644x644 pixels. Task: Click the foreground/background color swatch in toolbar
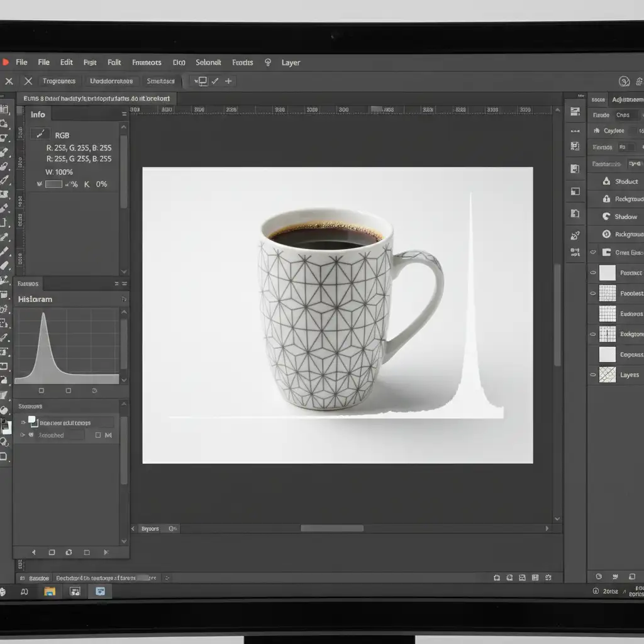pos(6,426)
